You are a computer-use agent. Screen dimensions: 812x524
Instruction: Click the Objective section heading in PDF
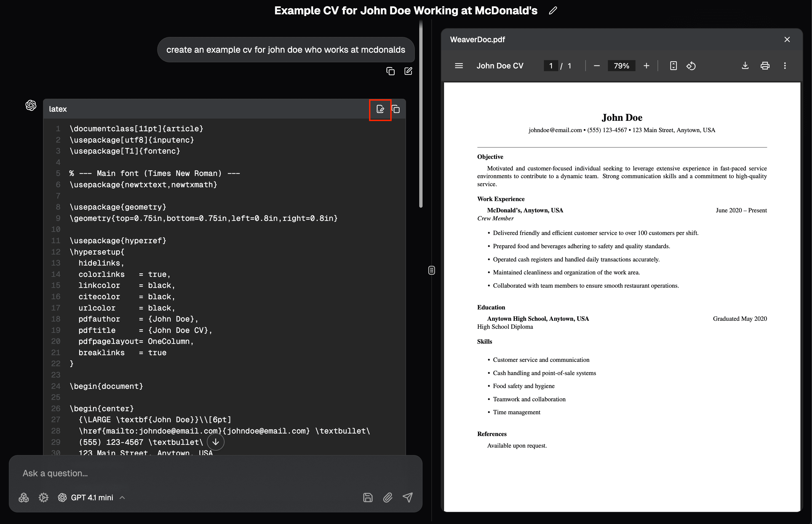tap(490, 157)
